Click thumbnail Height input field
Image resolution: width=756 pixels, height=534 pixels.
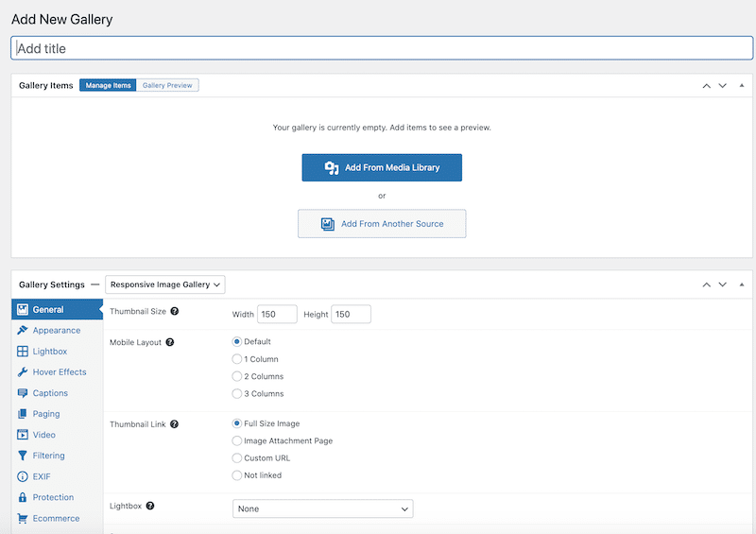351,314
